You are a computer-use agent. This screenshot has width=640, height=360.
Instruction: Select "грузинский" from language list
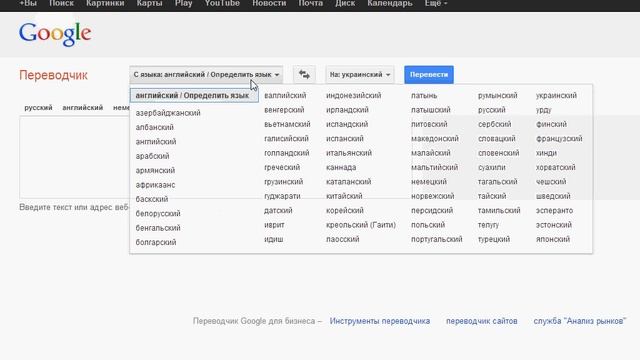284,182
